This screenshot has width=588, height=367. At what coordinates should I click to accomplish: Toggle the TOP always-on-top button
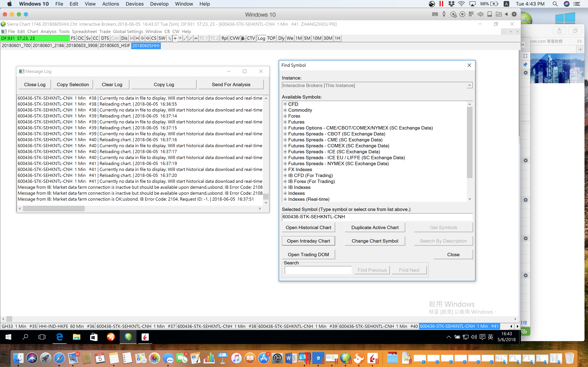click(x=271, y=38)
